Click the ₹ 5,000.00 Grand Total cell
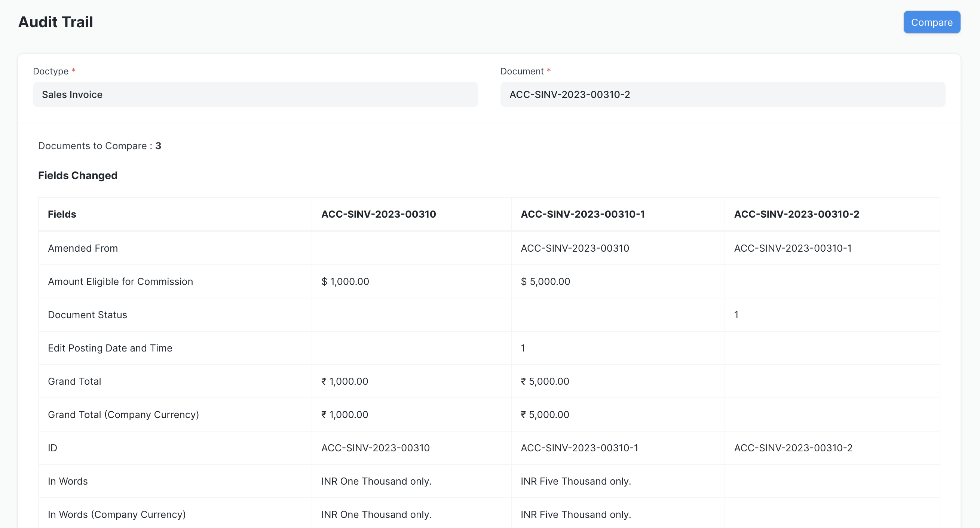The width and height of the screenshot is (980, 528). coord(544,381)
